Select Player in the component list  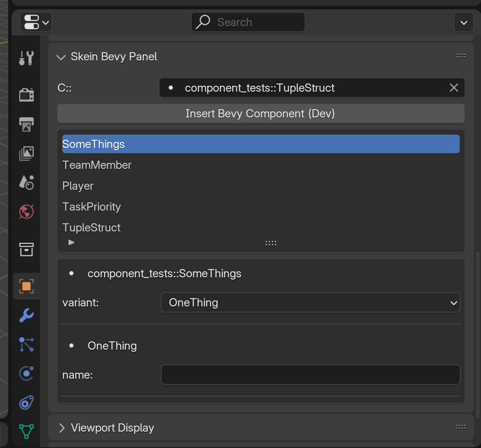[x=261, y=186]
